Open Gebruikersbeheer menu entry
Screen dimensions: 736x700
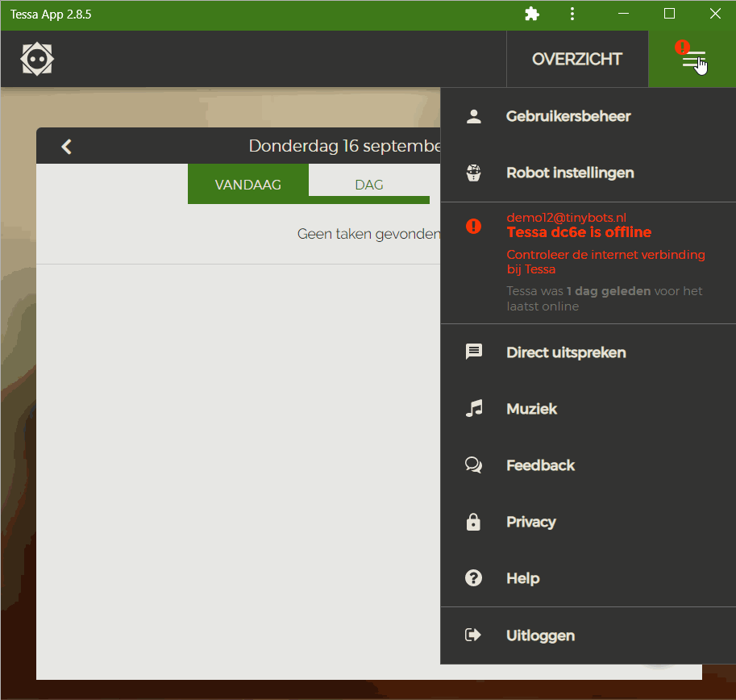coord(588,116)
